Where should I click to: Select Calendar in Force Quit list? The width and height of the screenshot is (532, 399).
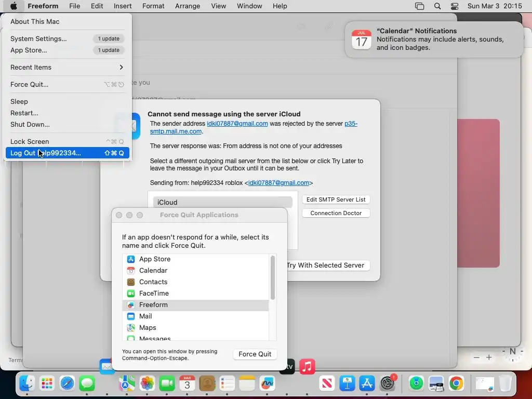click(x=195, y=270)
